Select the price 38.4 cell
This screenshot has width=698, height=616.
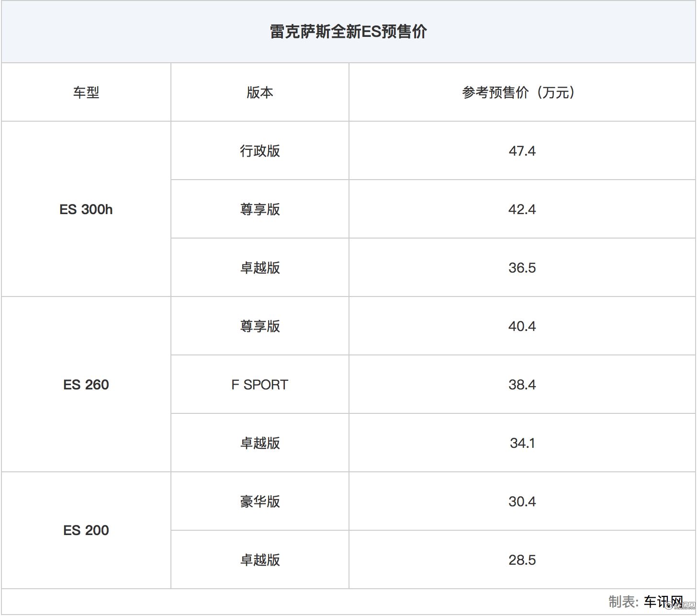click(520, 384)
